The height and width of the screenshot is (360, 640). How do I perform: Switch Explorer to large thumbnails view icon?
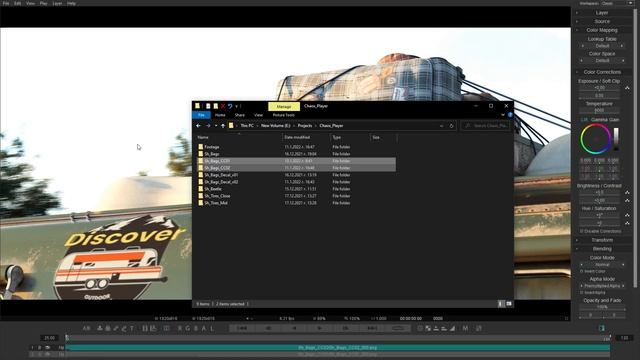click(509, 304)
